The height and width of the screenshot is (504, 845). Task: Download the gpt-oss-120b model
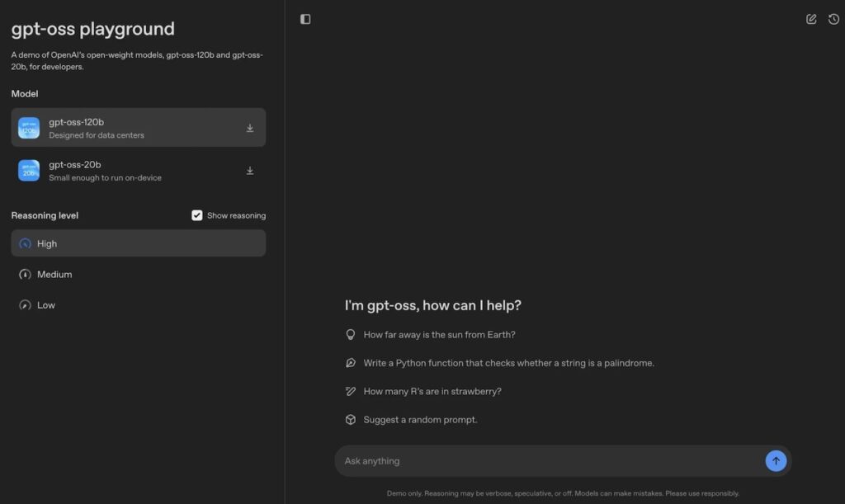pyautogui.click(x=250, y=128)
